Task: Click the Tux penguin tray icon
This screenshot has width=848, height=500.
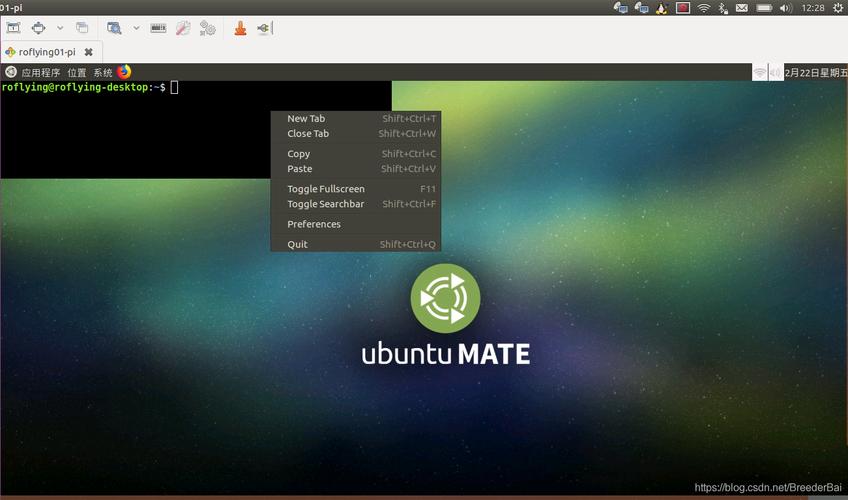Action: coord(661,8)
